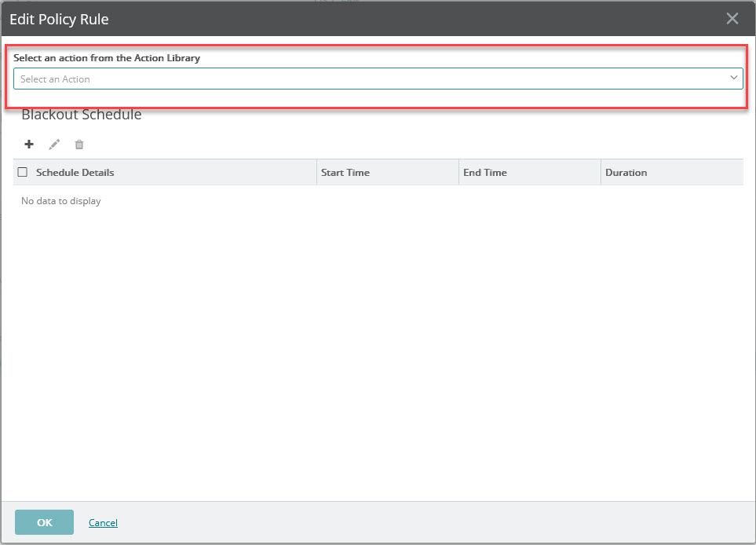Open the Select an Action dropdown
This screenshot has width=756, height=545.
378,79
